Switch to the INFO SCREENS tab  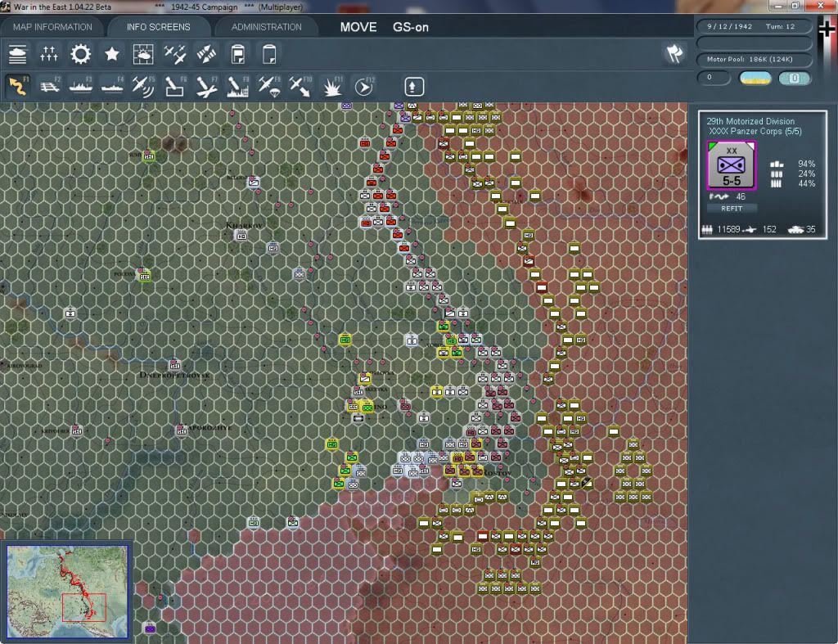158,27
